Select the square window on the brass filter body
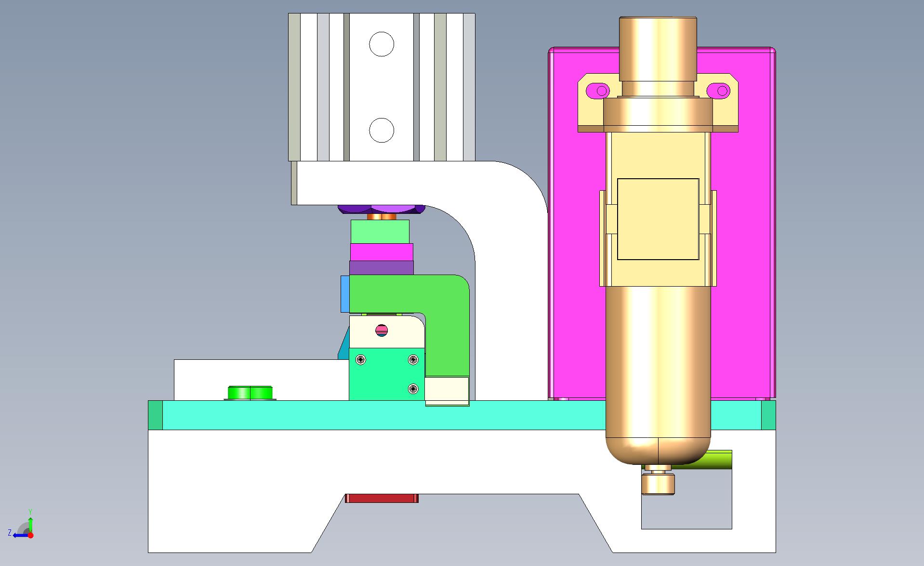The height and width of the screenshot is (566, 924). (x=658, y=219)
